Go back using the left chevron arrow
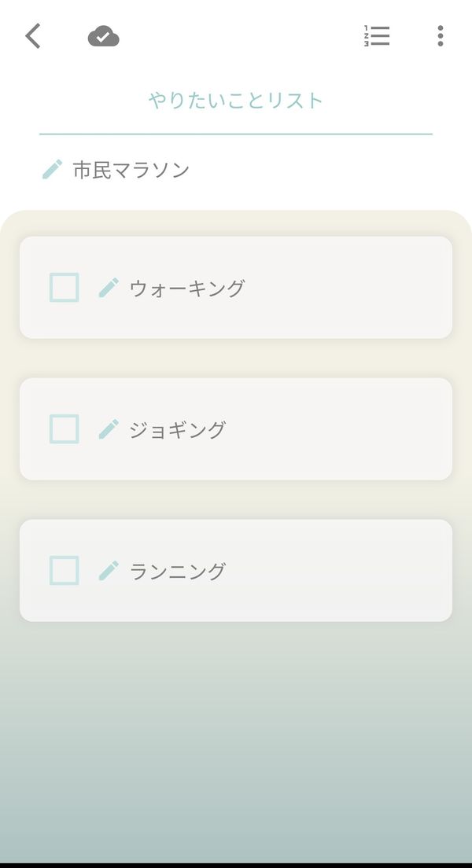Image resolution: width=472 pixels, height=868 pixels. coord(33,36)
